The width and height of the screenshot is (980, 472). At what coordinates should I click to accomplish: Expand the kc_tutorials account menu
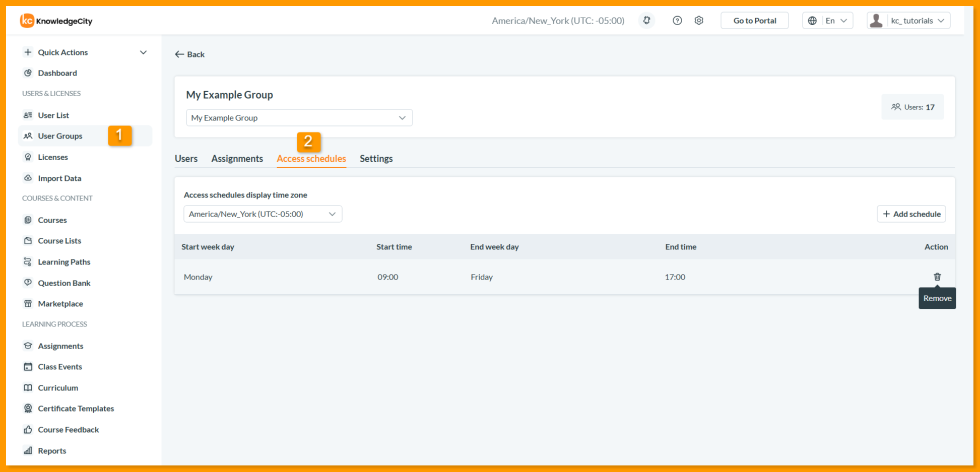[x=908, y=21]
